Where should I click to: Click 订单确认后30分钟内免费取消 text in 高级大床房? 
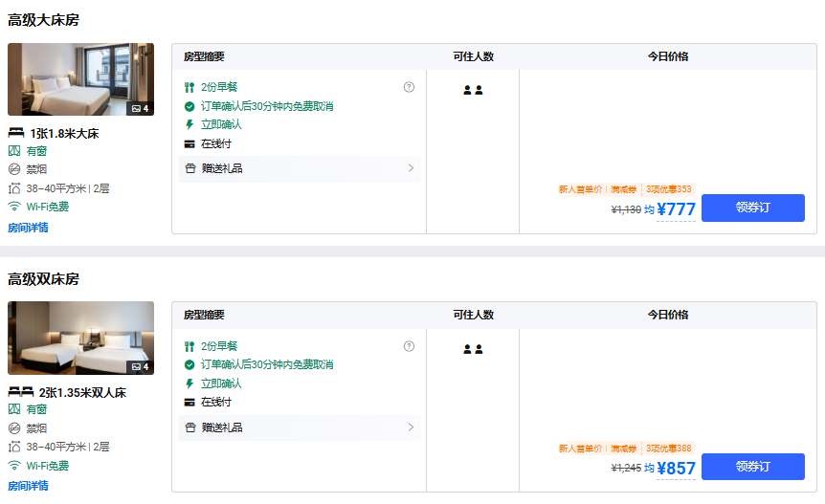[267, 107]
